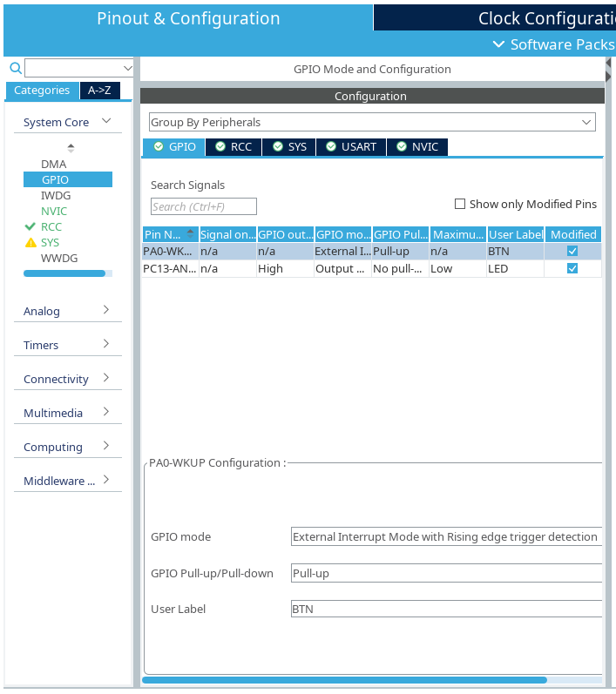The image size is (616, 694).
Task: Click the System Core list horizontal scrollbar
Action: (64, 273)
